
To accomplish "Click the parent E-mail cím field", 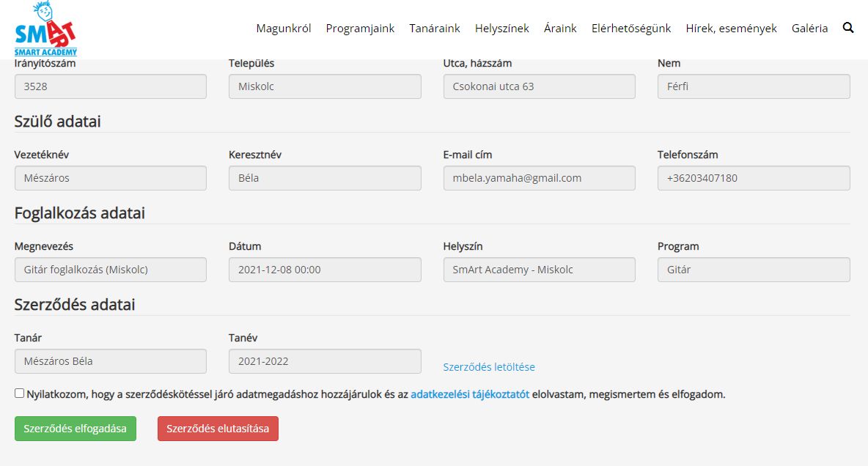I will click(x=539, y=178).
